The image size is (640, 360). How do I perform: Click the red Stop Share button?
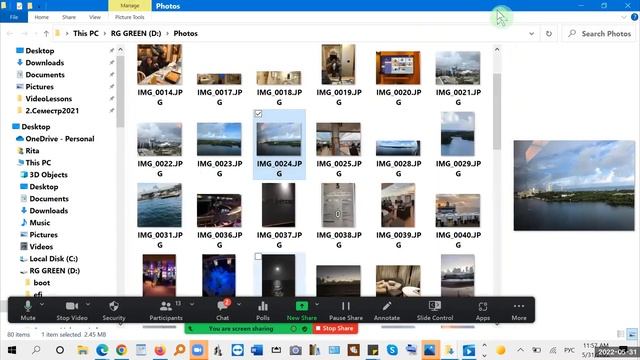[x=335, y=329]
